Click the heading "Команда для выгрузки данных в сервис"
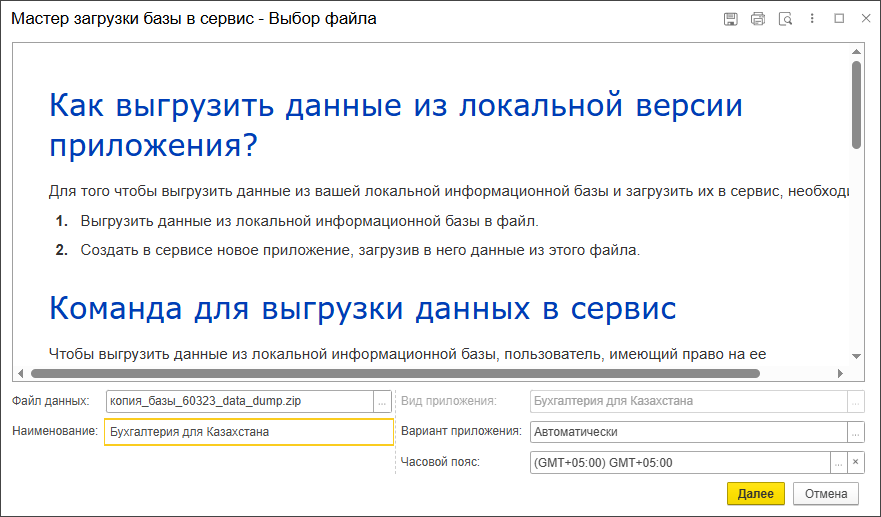This screenshot has height=517, width=881. pos(363,309)
